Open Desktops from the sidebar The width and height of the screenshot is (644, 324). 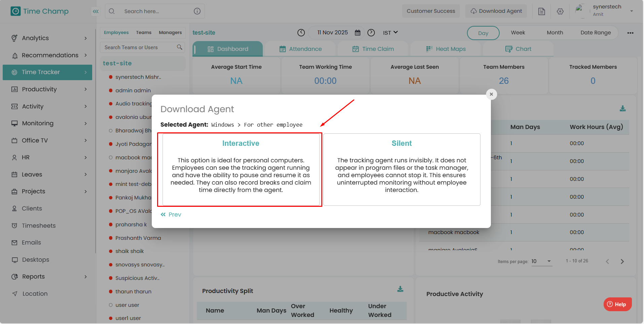pyautogui.click(x=36, y=260)
